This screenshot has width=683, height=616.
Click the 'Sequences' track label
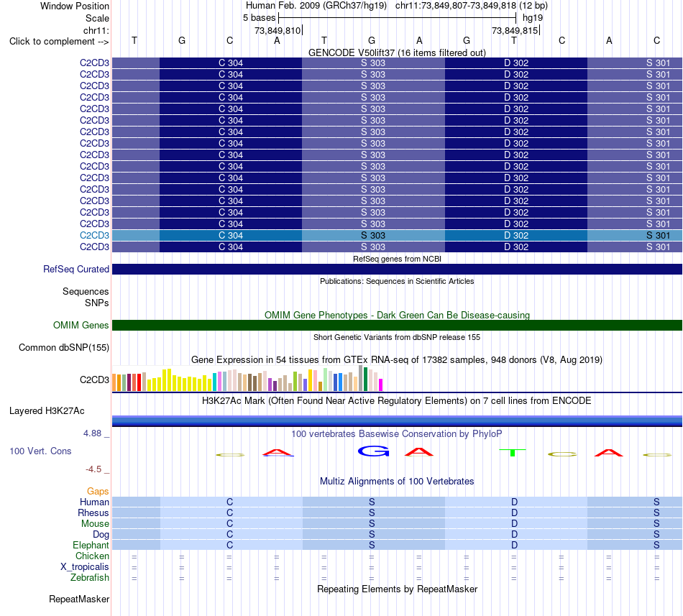click(86, 291)
